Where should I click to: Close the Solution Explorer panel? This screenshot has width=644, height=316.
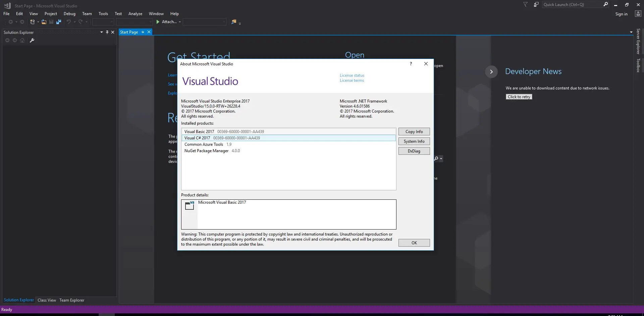click(113, 32)
